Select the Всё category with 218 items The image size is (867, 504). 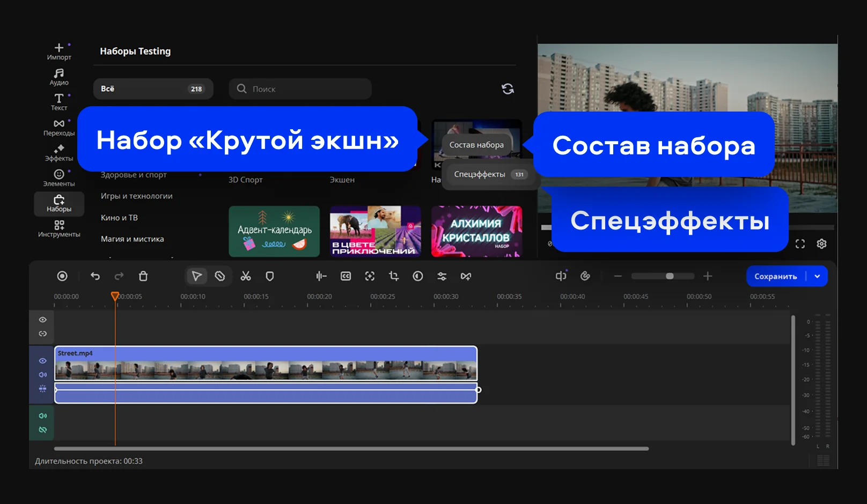pos(153,89)
